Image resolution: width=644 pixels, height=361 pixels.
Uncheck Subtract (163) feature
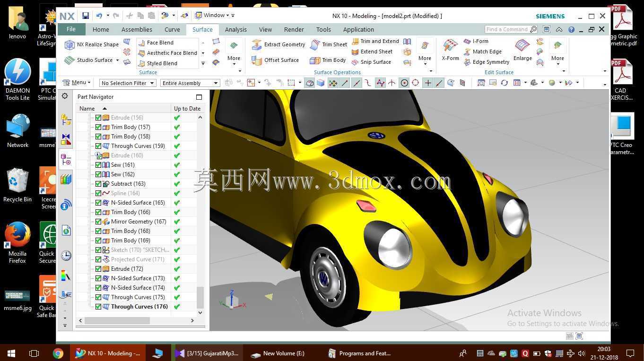(98, 184)
